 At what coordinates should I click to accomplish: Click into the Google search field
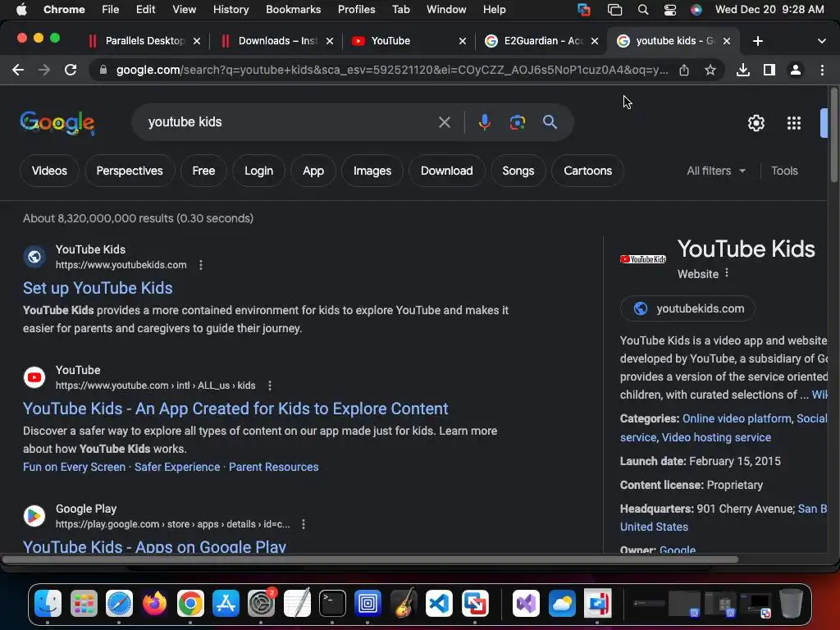[290, 123]
